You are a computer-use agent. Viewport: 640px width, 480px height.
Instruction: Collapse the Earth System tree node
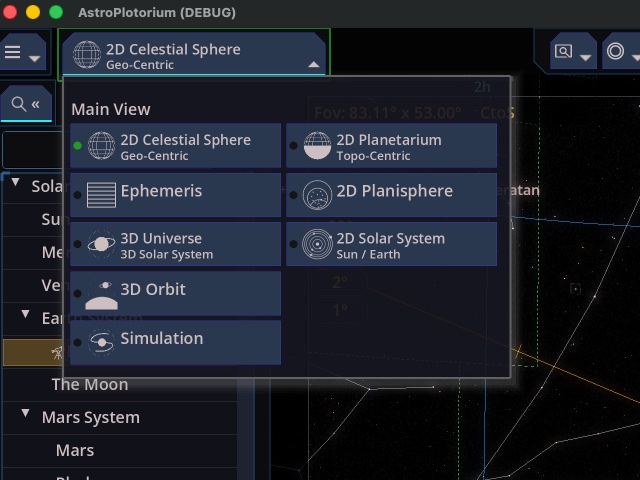coord(25,314)
